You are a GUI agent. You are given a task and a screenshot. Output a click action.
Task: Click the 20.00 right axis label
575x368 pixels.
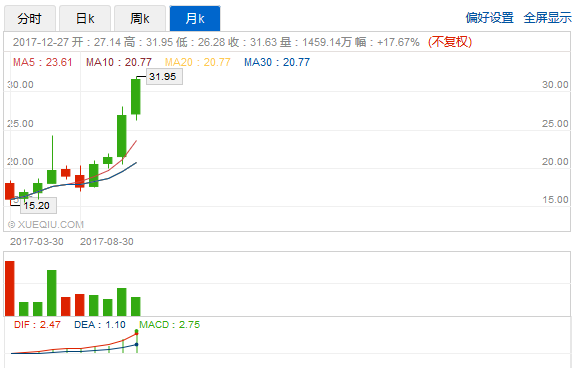[x=555, y=162]
